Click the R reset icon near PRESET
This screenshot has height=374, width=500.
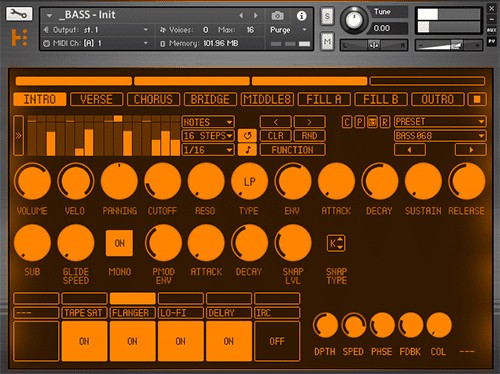coord(385,122)
